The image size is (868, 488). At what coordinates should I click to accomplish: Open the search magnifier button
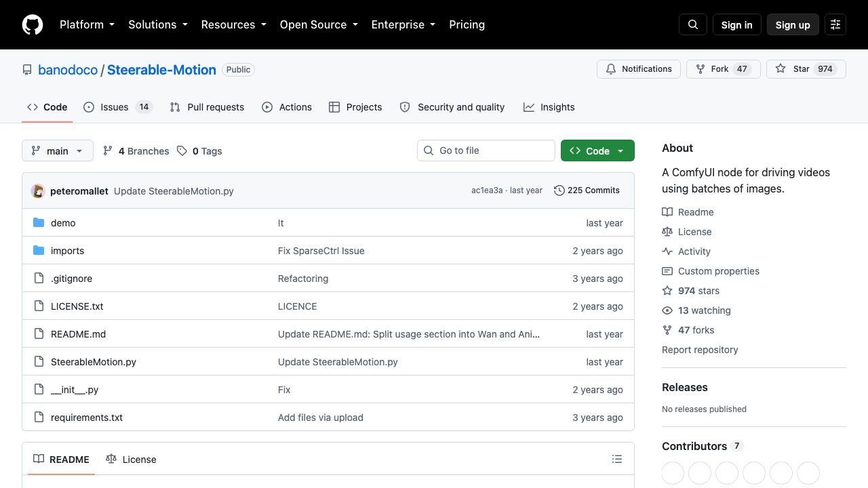point(693,24)
